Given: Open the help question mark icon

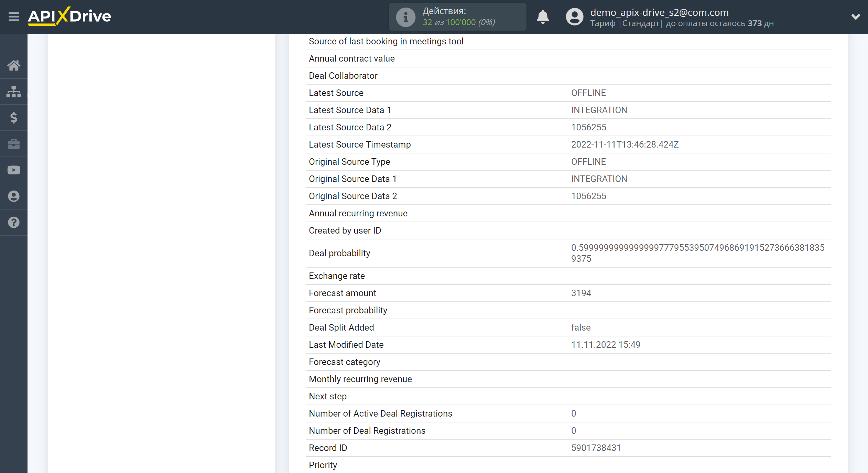Looking at the screenshot, I should (x=14, y=222).
